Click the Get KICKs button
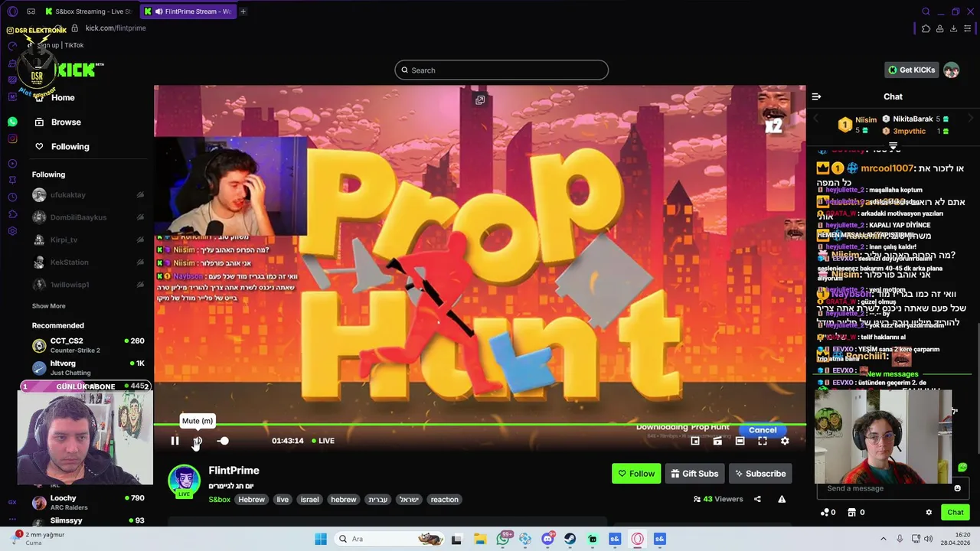 [x=911, y=70]
